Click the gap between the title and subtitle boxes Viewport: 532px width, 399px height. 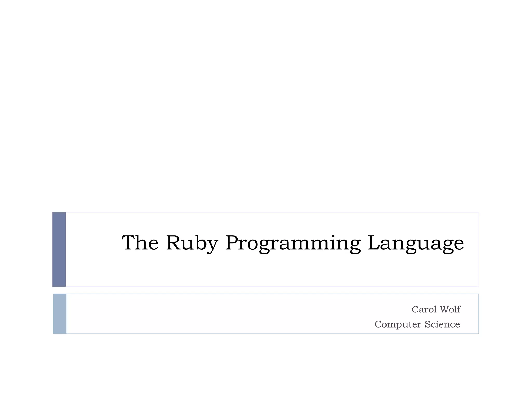[x=266, y=290]
